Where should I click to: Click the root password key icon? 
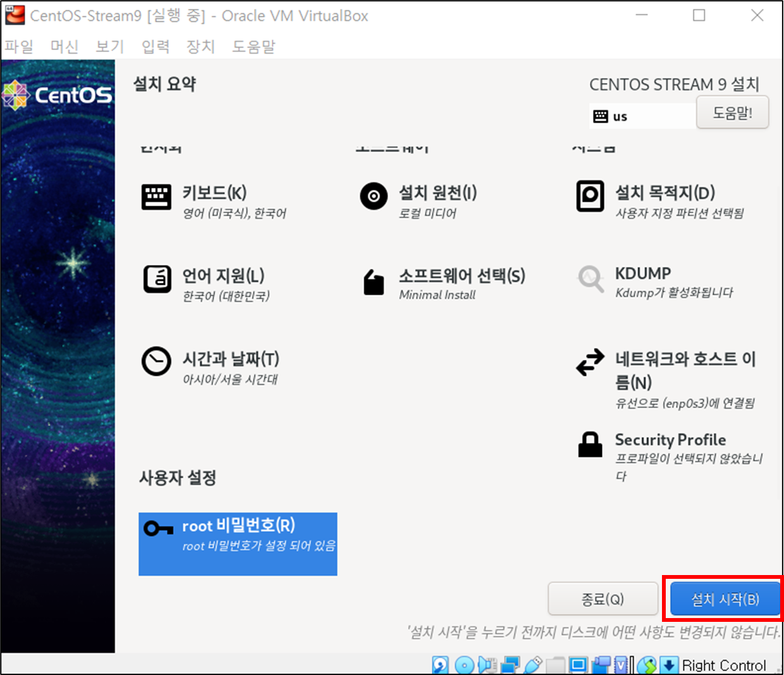(158, 528)
